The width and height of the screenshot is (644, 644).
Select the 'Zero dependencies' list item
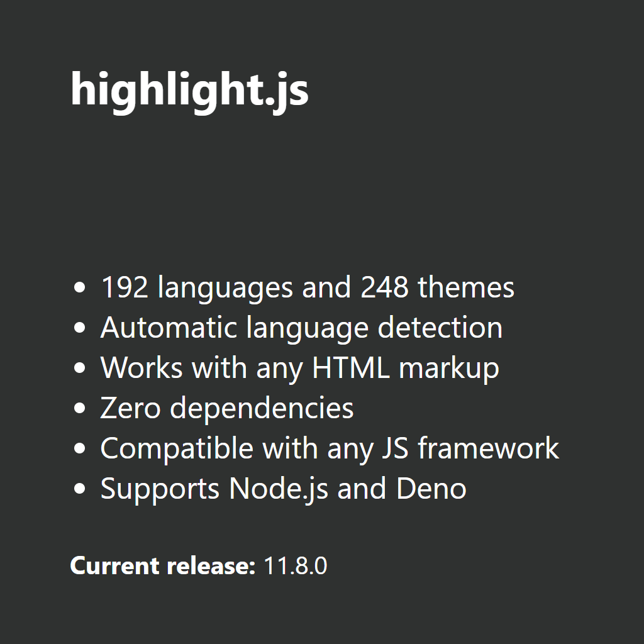(x=227, y=408)
